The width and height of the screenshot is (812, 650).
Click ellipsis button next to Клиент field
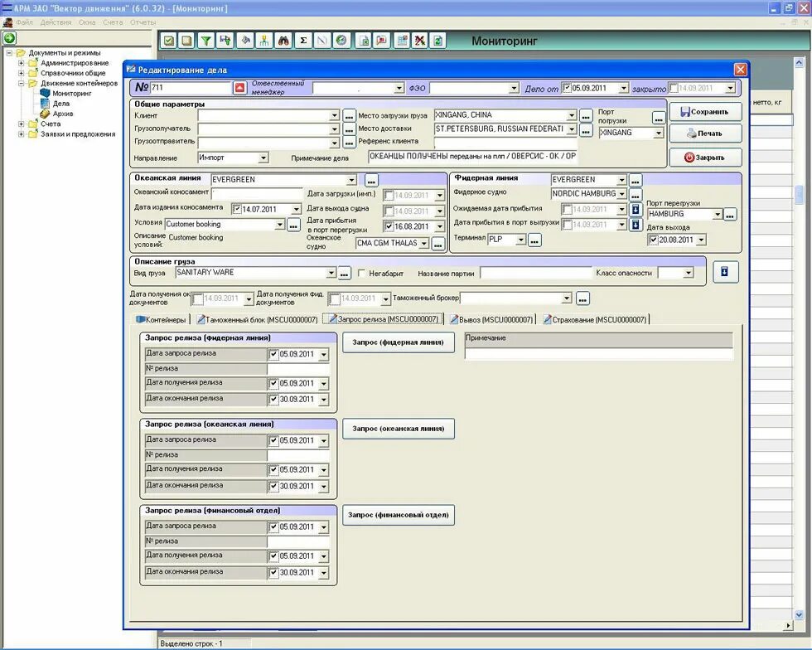(349, 115)
